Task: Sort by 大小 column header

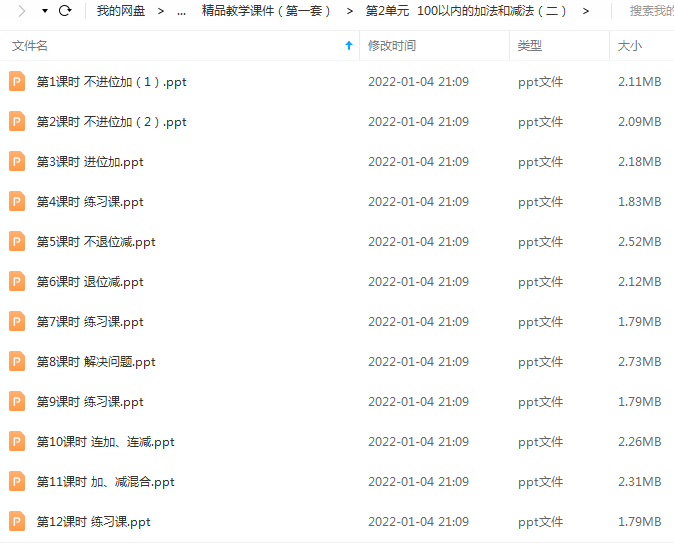Action: (629, 46)
